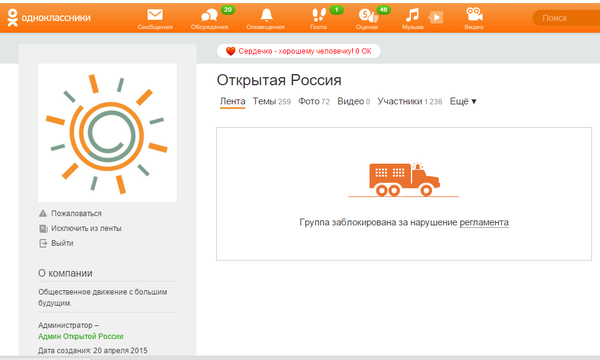Open Обсуждения chat bubbles icon

pos(209,15)
